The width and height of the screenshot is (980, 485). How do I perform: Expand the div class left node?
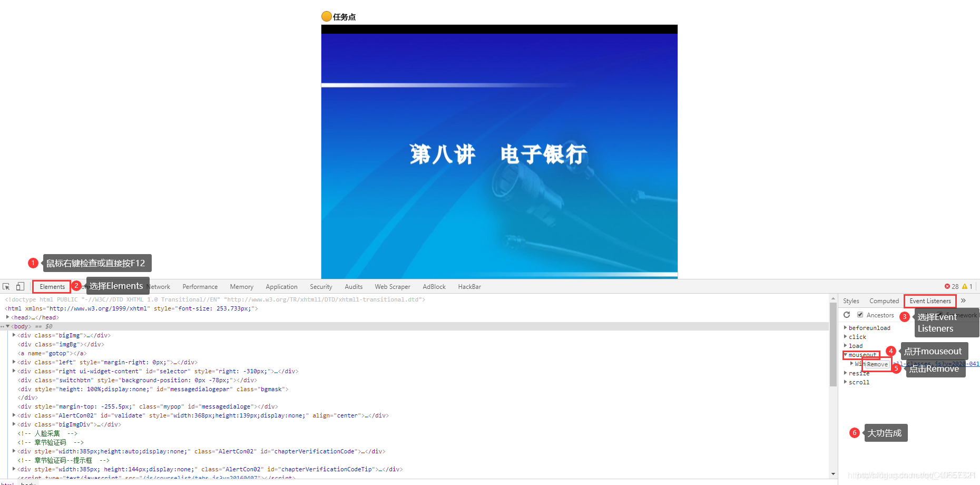pos(14,362)
